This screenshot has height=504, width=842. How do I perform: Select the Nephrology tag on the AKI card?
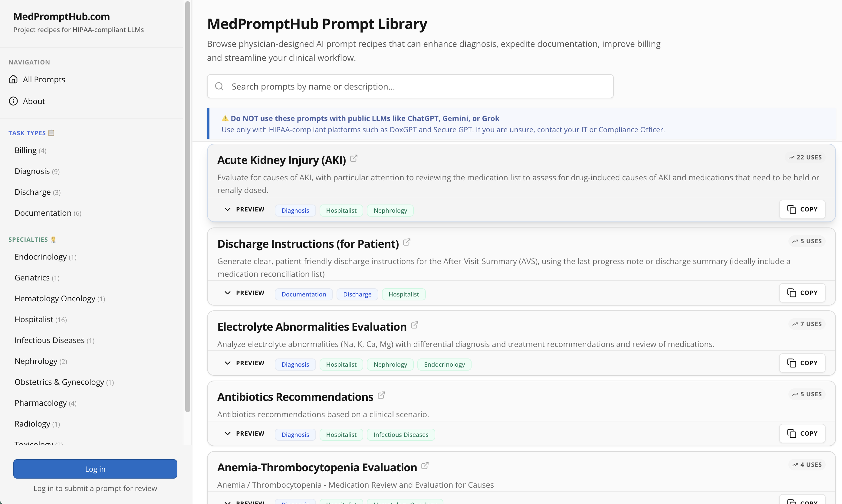click(390, 210)
